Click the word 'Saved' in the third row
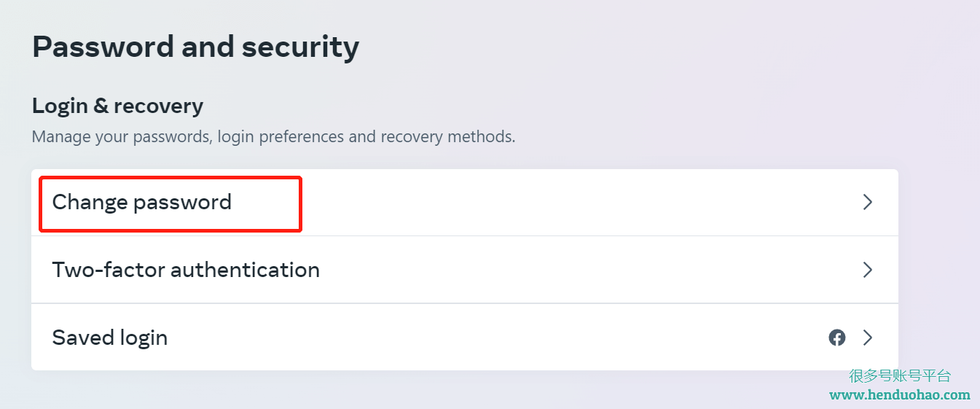 coord(77,338)
